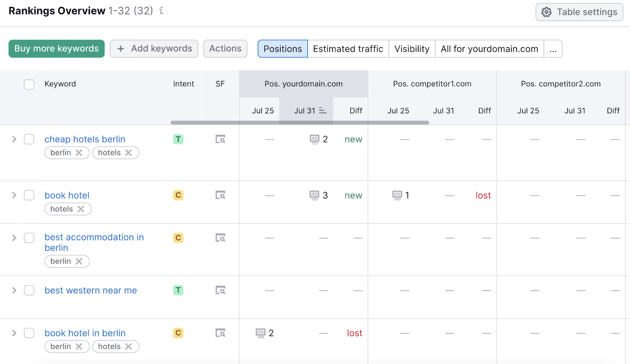Expand the best accommodation in berlin row
The height and width of the screenshot is (364, 630).
[14, 238]
